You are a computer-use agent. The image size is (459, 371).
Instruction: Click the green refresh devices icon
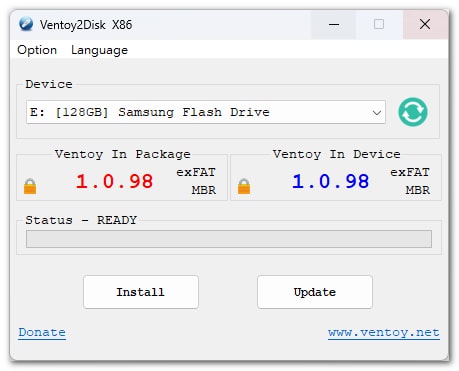click(413, 112)
